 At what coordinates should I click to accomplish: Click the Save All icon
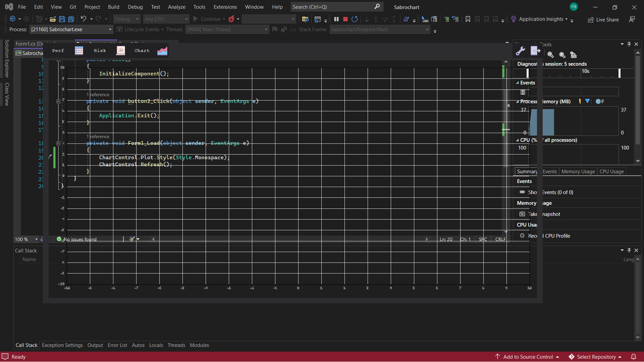pos(71,19)
